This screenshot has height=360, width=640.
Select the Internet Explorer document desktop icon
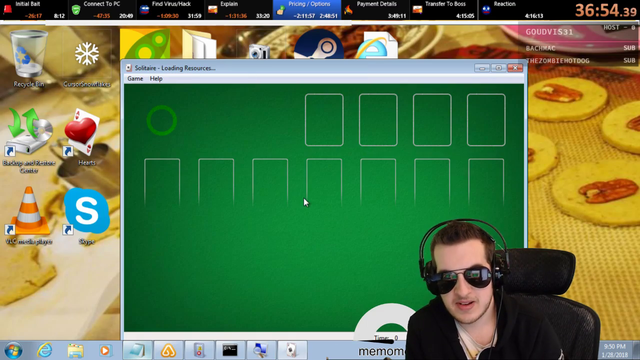click(x=376, y=45)
